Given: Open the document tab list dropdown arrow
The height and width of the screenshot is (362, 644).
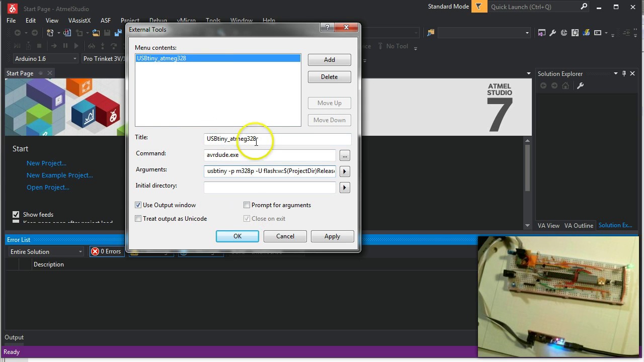Looking at the screenshot, I should (528, 73).
